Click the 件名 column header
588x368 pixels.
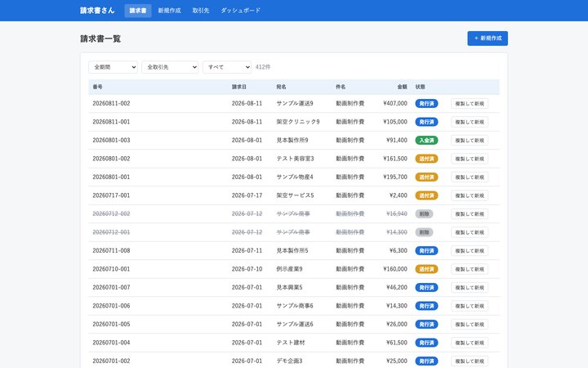point(341,87)
